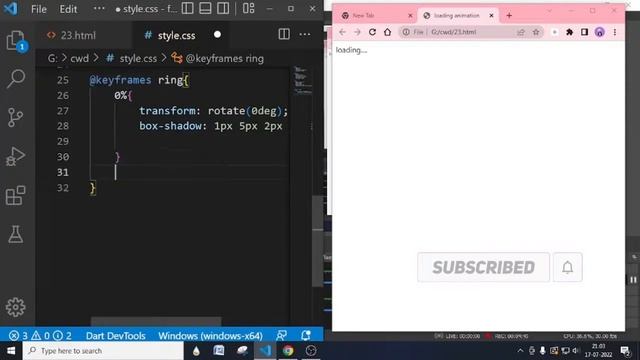Open the Edit menu
640x360 pixels.
[x=68, y=9]
